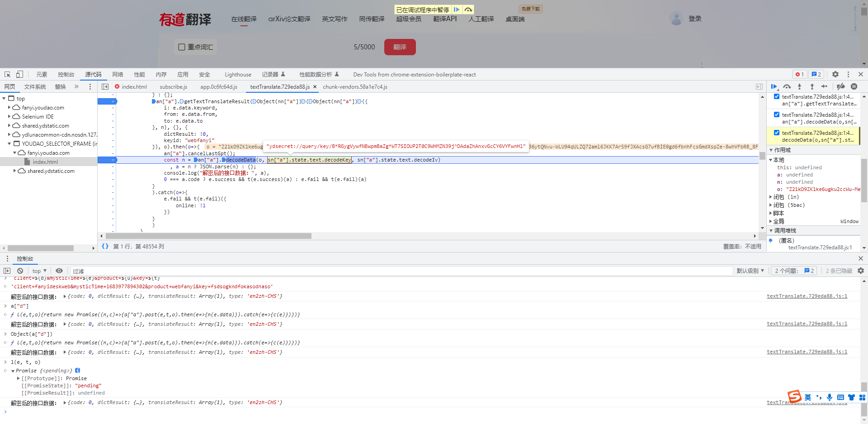Click the red 翻译 translate button
The height and width of the screenshot is (424, 868).
(400, 47)
